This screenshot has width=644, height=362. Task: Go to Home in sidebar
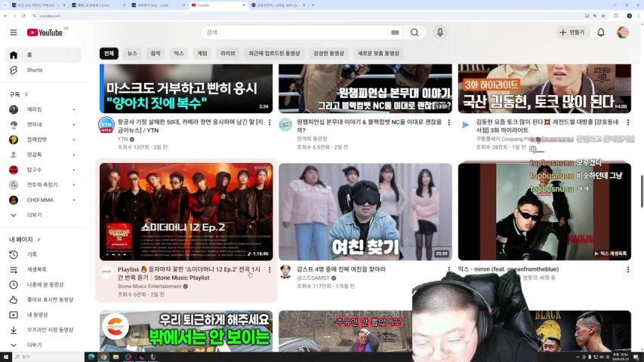click(x=43, y=55)
